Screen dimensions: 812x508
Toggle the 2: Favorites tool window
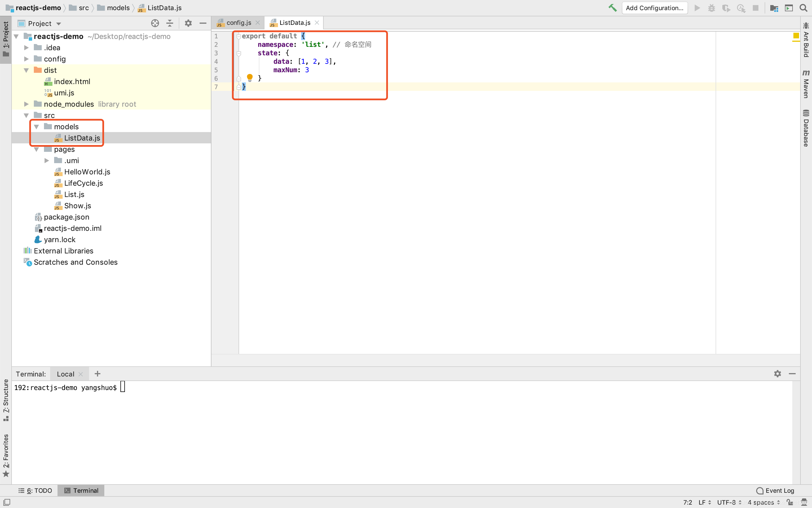(x=6, y=455)
